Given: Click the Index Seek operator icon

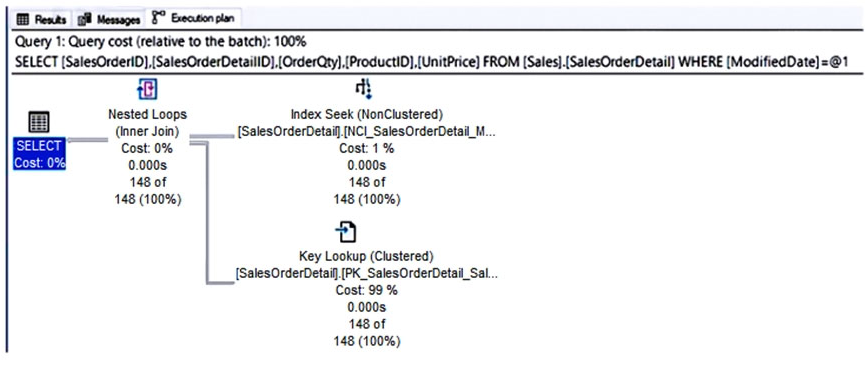Looking at the screenshot, I should [363, 89].
